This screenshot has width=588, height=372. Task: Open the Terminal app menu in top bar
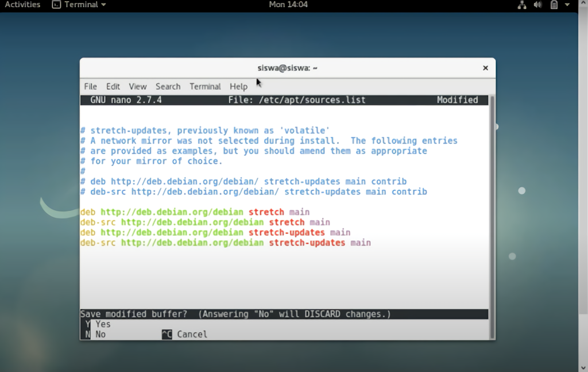(x=79, y=5)
